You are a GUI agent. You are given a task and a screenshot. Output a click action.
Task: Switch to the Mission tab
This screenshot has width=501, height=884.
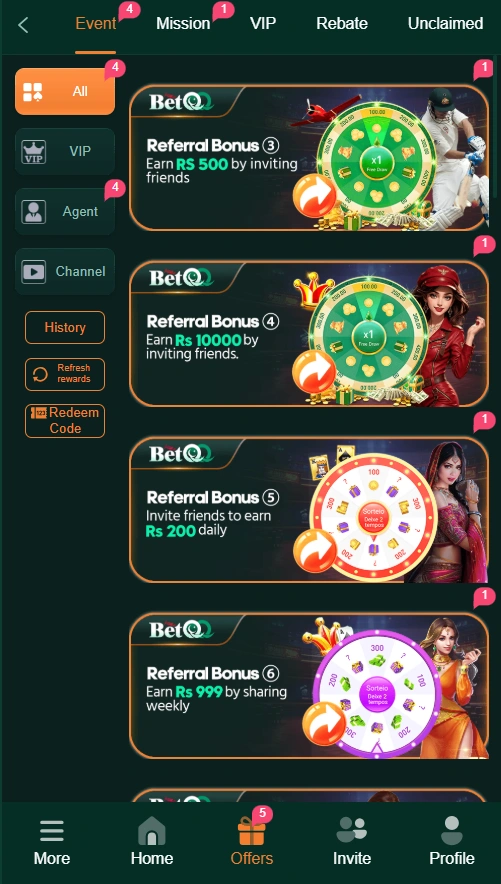coord(183,24)
